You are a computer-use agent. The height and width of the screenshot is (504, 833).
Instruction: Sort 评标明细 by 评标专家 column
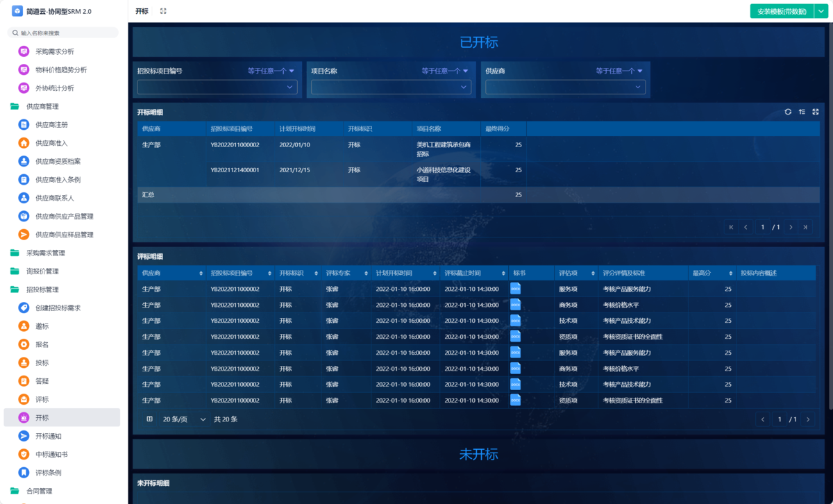pyautogui.click(x=366, y=274)
